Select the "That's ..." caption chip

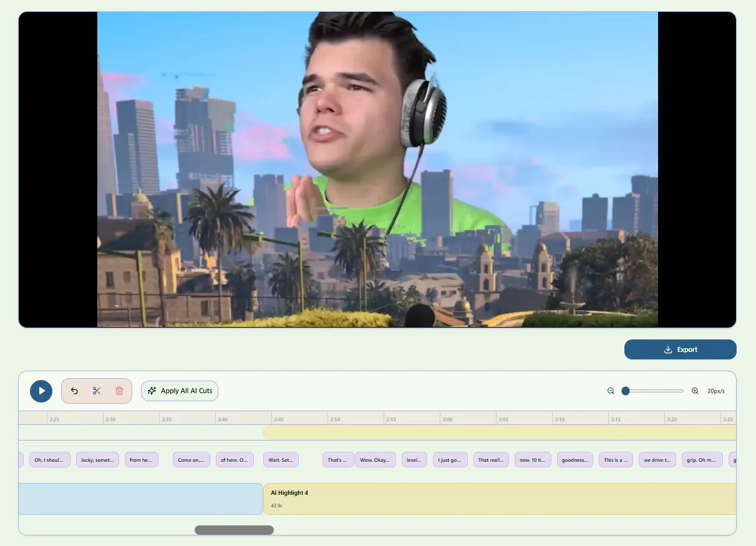click(338, 460)
